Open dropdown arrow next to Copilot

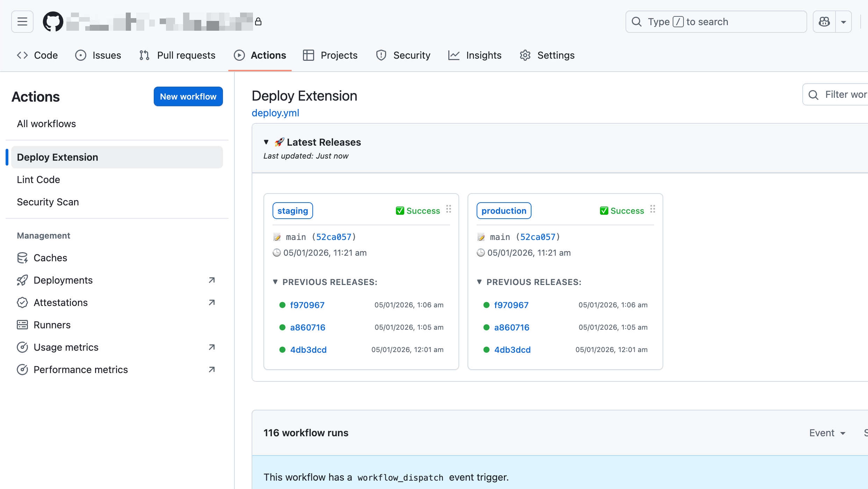[844, 22]
